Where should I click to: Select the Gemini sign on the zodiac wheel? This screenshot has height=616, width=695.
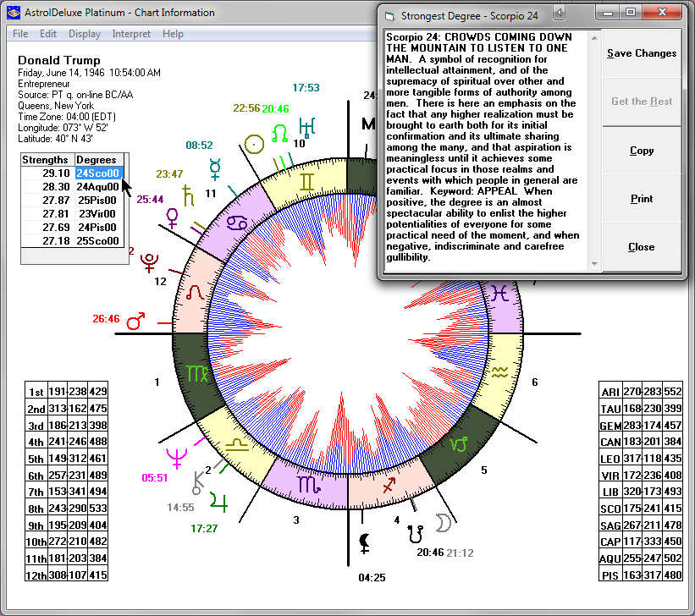click(306, 181)
